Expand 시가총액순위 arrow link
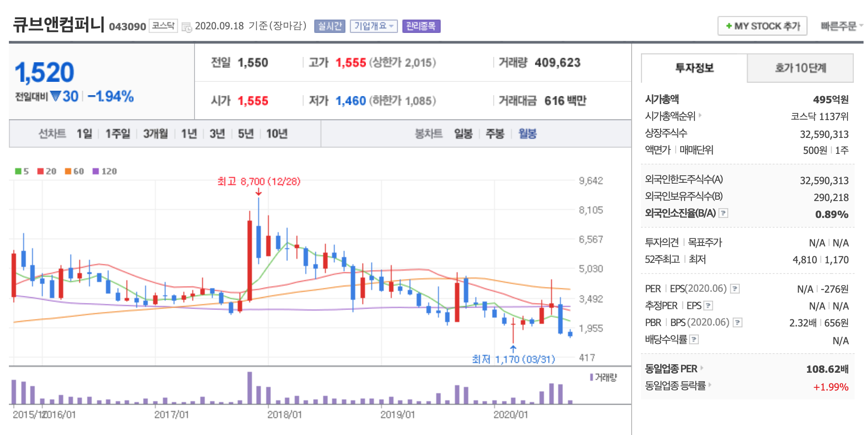Viewport: 868px width, 435px height. click(x=700, y=115)
